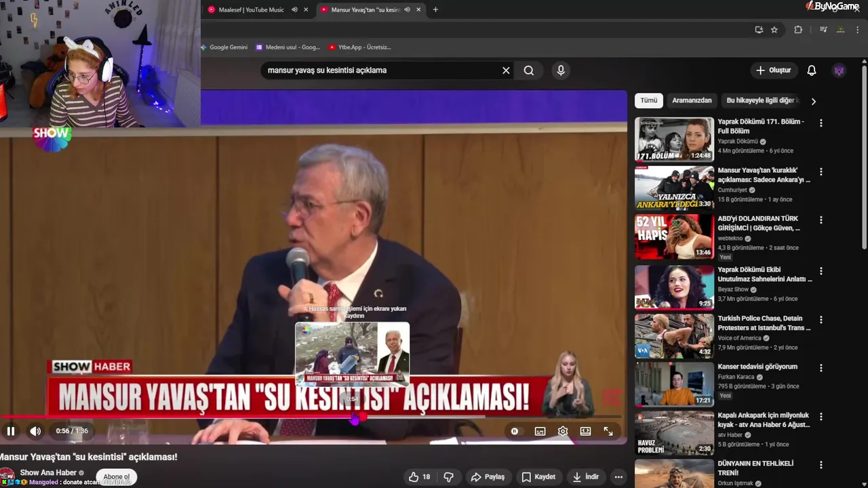Screen dimensions: 868x488
Task: Open the ABD'yi DOLANDIRAN TÜRK GİRİŞİMCİ thumbnail
Action: 674,237
